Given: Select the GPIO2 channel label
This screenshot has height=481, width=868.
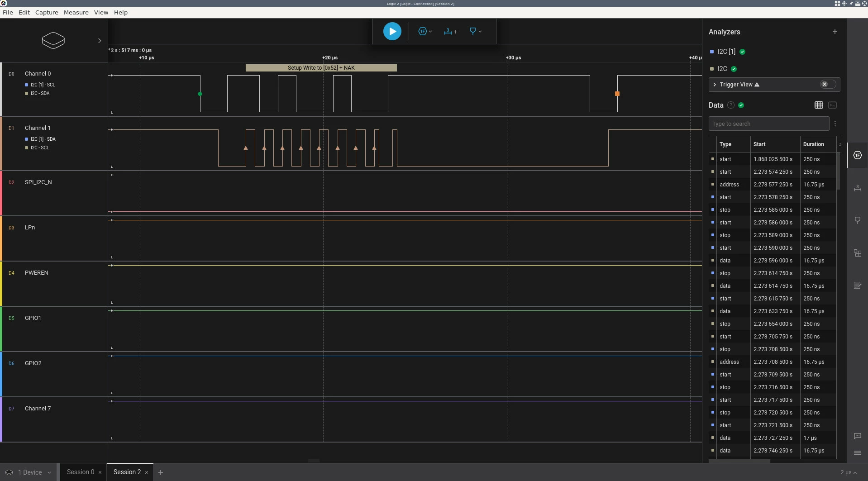Looking at the screenshot, I should (33, 363).
